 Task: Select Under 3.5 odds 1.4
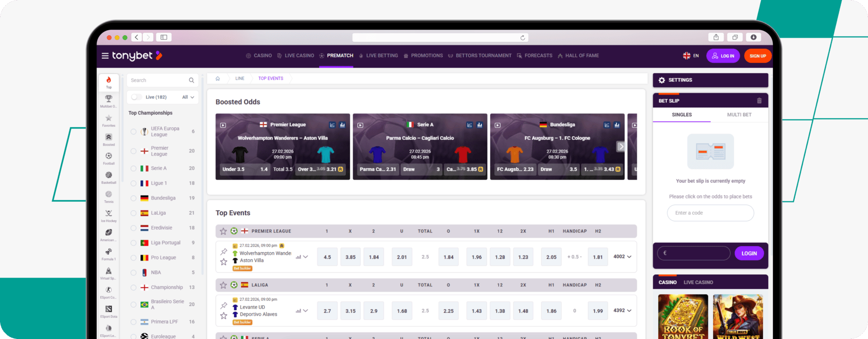[x=245, y=169]
